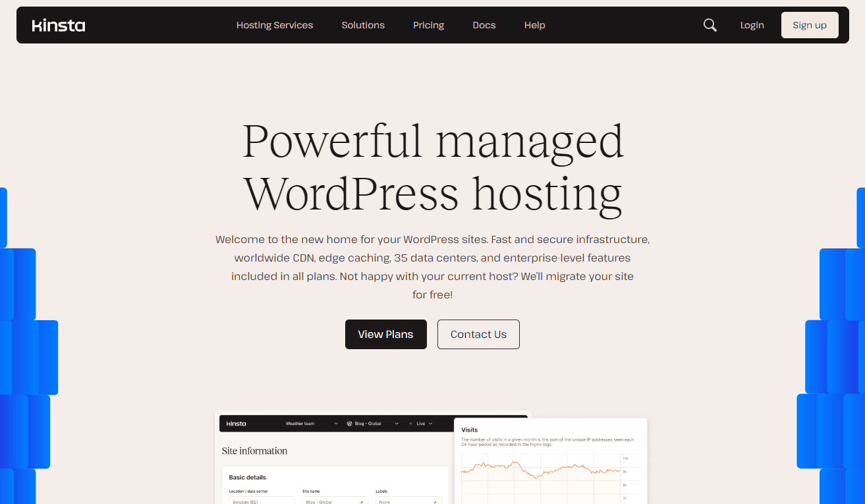Click the View Plans button
The height and width of the screenshot is (504, 865).
(386, 334)
